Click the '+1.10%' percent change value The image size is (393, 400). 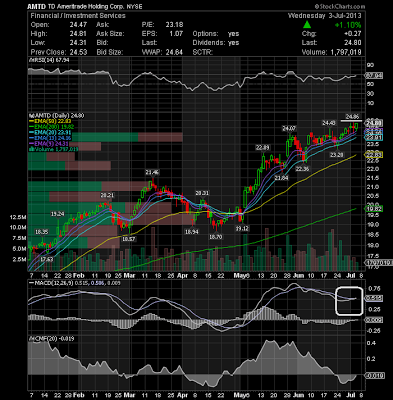point(348,25)
